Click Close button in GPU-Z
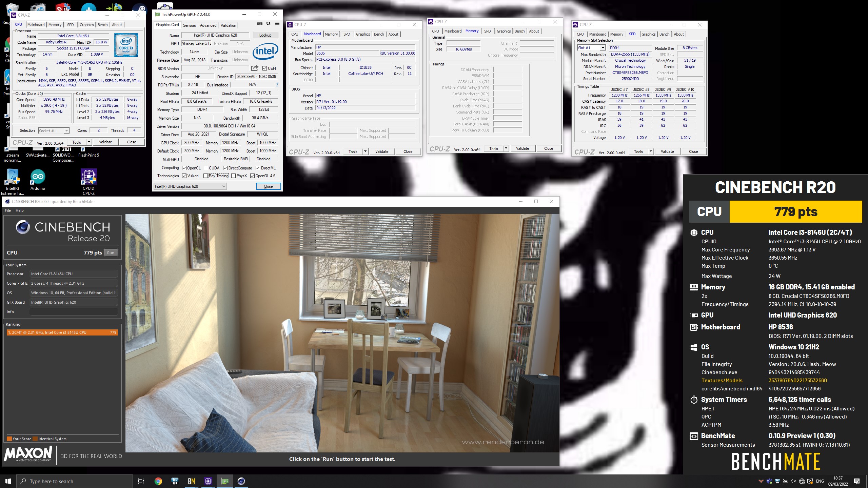Viewport: 868px width, 488px height. 268,186
